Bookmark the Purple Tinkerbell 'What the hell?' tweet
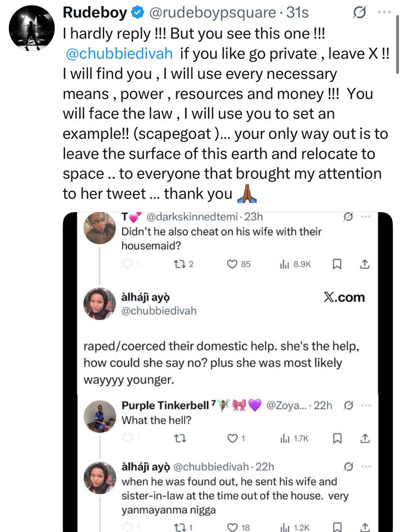 coord(337,438)
